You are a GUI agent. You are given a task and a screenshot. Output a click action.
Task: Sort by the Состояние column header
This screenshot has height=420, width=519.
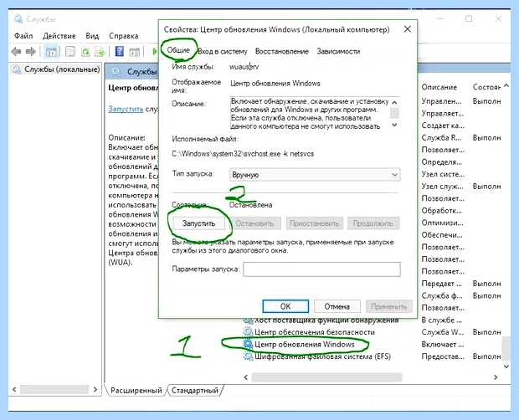tap(486, 87)
